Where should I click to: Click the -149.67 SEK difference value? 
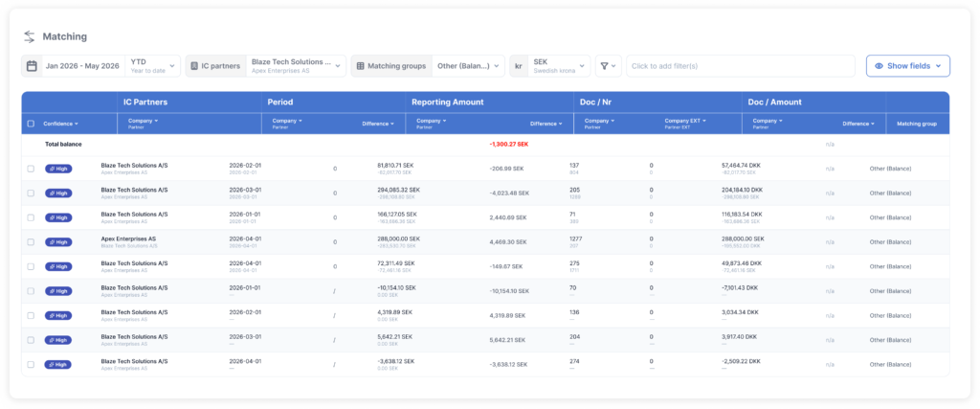click(x=507, y=266)
